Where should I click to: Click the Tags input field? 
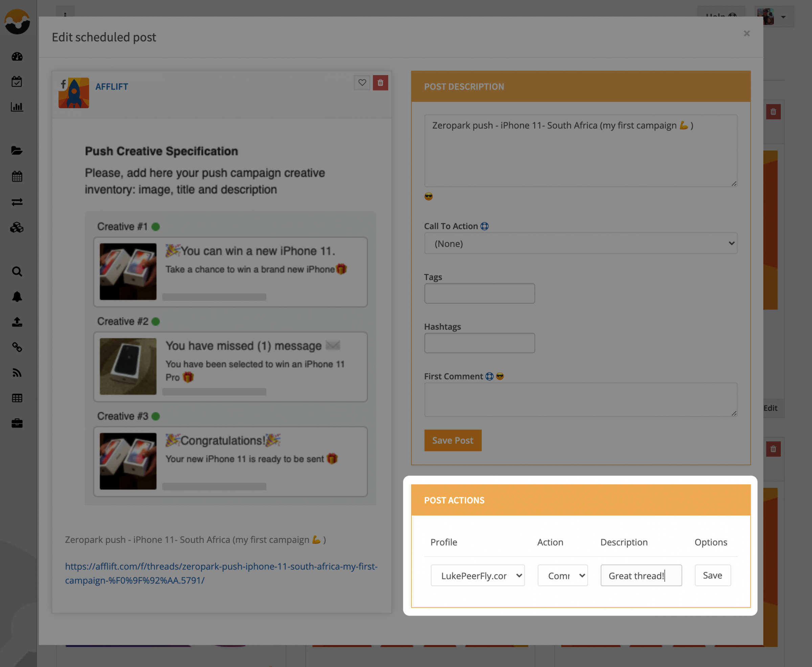[x=479, y=294]
